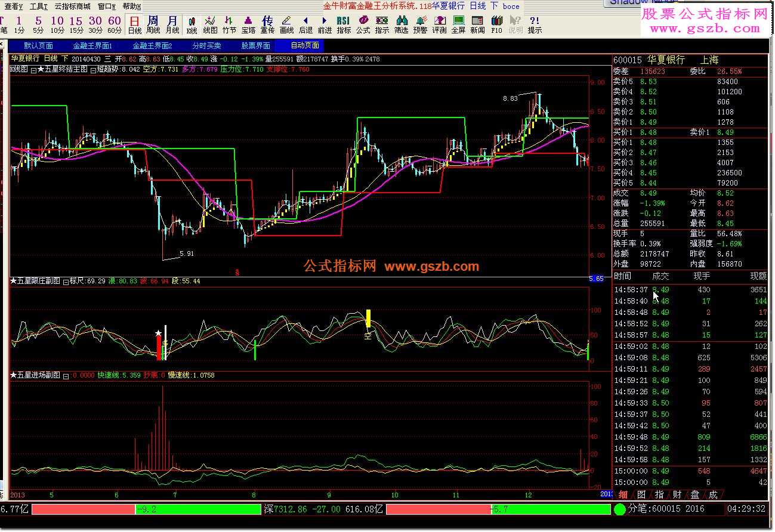This screenshot has height=532, width=775.
Task: Select the 分时买卖 page tab
Action: click(206, 46)
